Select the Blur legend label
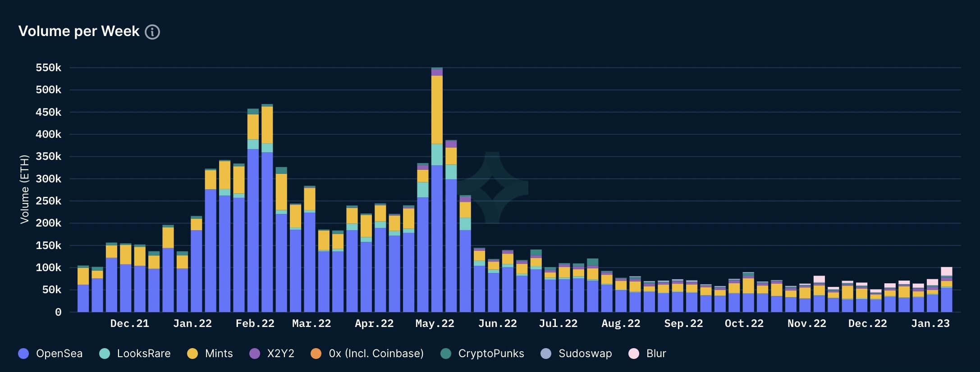Viewport: 980px width, 372px height. point(656,354)
